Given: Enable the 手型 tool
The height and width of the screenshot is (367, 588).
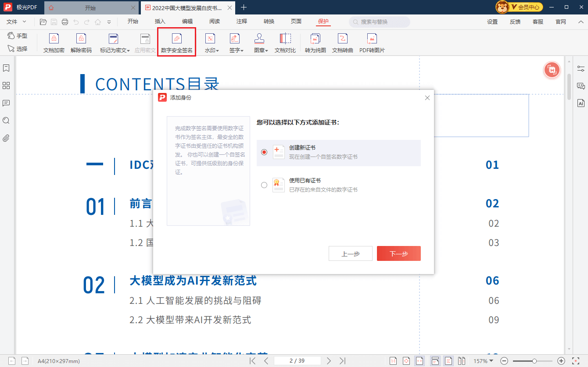Looking at the screenshot, I should coord(18,37).
